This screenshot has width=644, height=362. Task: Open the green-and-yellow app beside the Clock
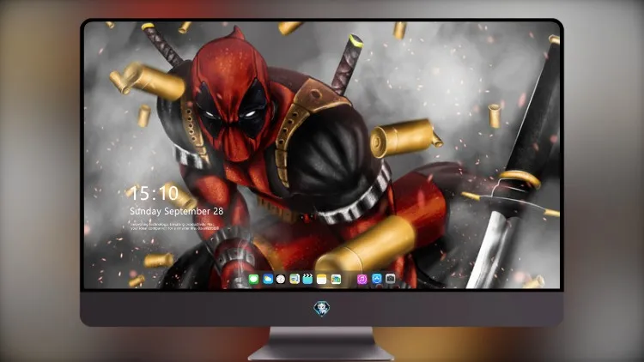click(x=295, y=280)
